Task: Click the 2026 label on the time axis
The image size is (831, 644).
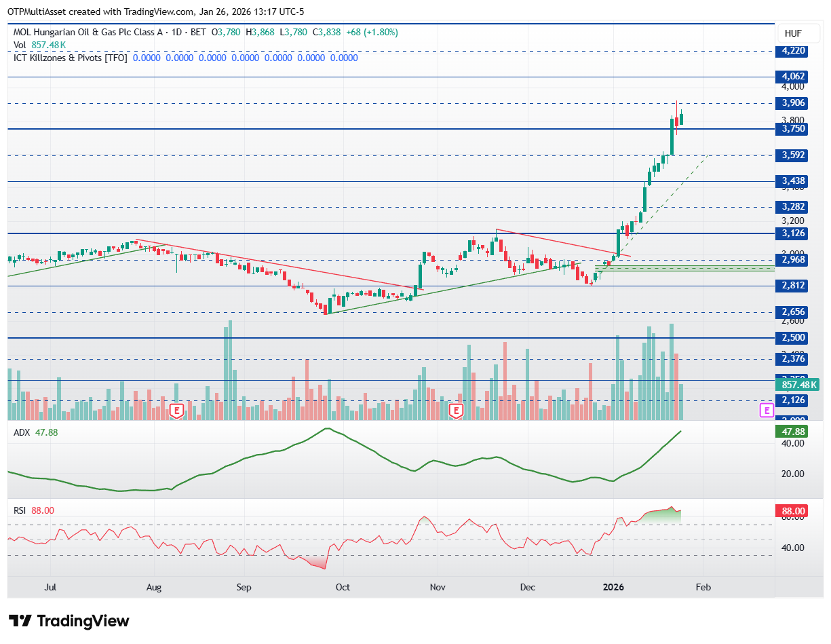Action: point(613,587)
